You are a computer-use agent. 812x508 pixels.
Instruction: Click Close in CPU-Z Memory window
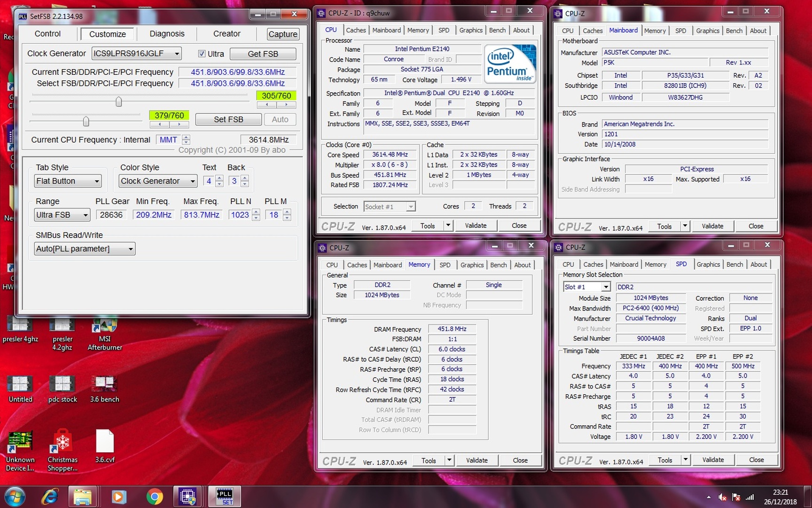[x=520, y=460]
